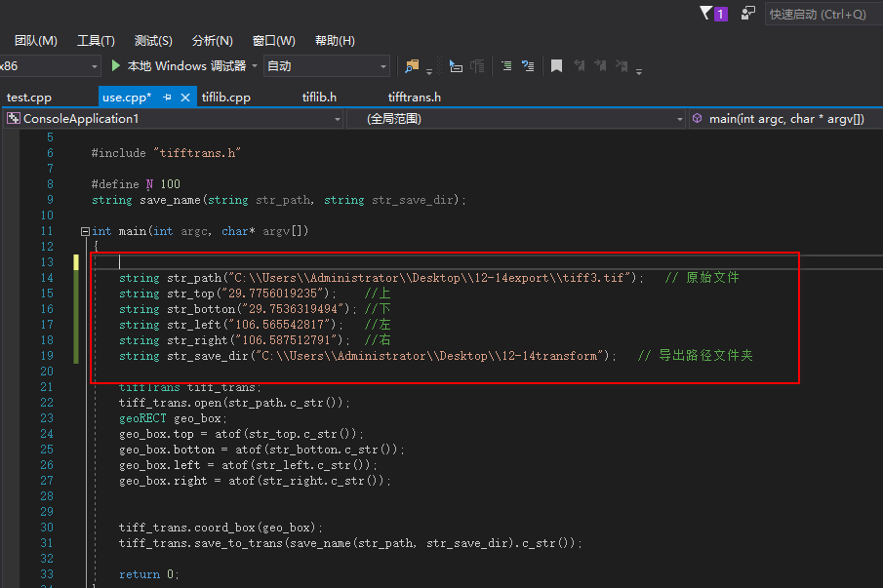Go to the next bookmark
Screen dimensions: 883x588
[600, 66]
